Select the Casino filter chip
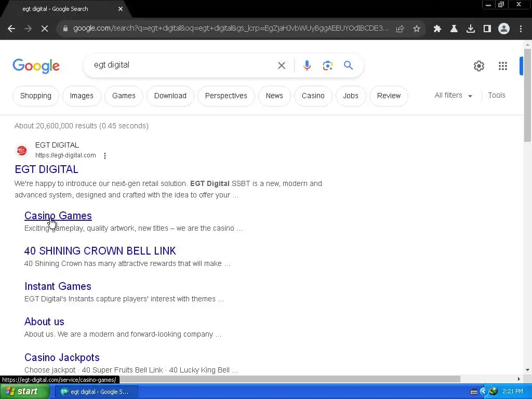This screenshot has width=532, height=399. (313, 96)
